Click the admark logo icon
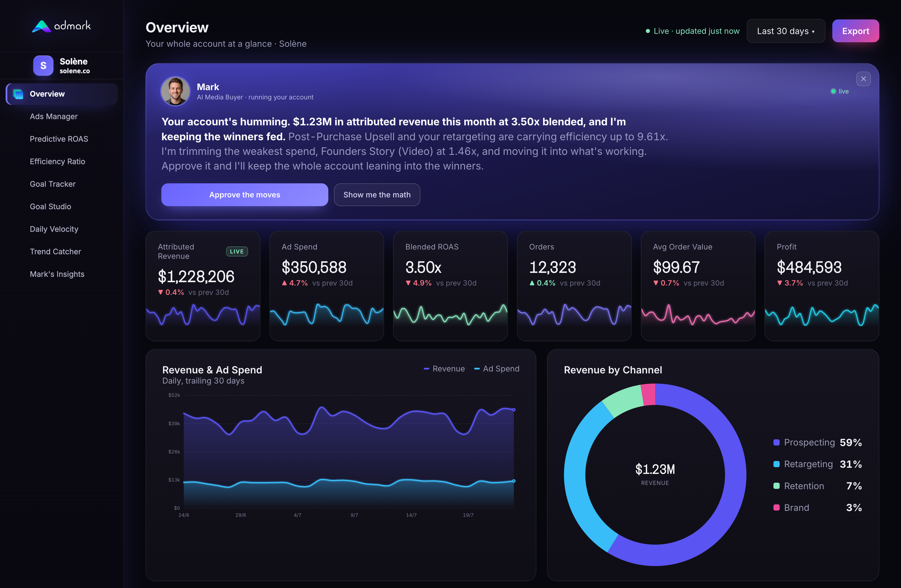901x588 pixels. pos(42,26)
